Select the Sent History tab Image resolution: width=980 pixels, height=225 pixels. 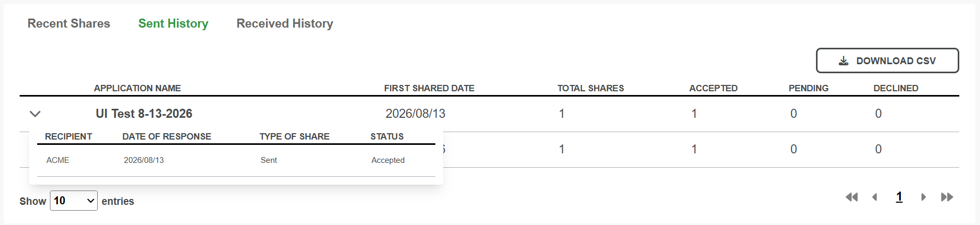click(x=173, y=23)
